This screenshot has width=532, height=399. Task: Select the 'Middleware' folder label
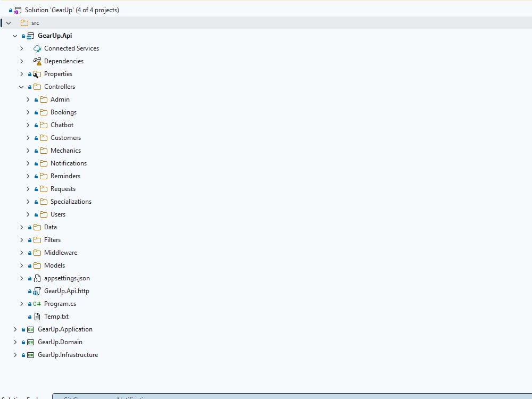tap(61, 253)
